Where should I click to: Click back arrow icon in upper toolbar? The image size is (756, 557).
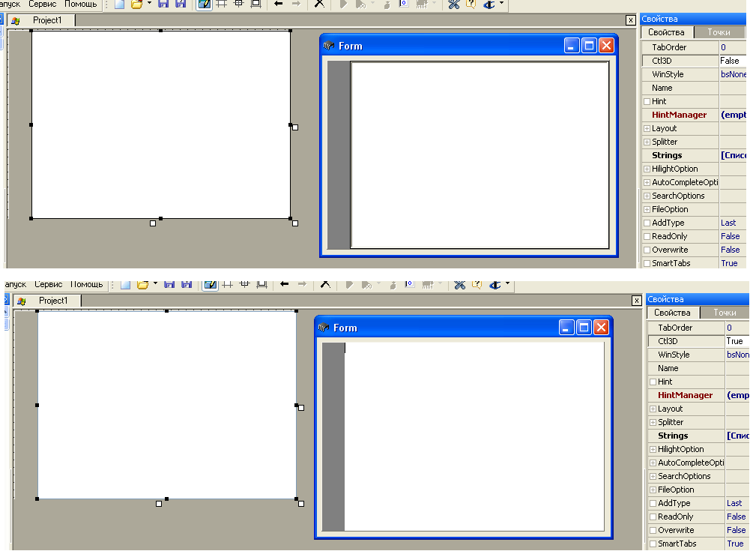[x=278, y=4]
